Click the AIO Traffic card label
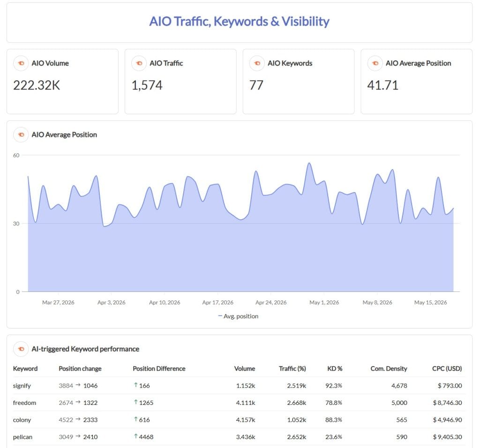 tap(166, 63)
